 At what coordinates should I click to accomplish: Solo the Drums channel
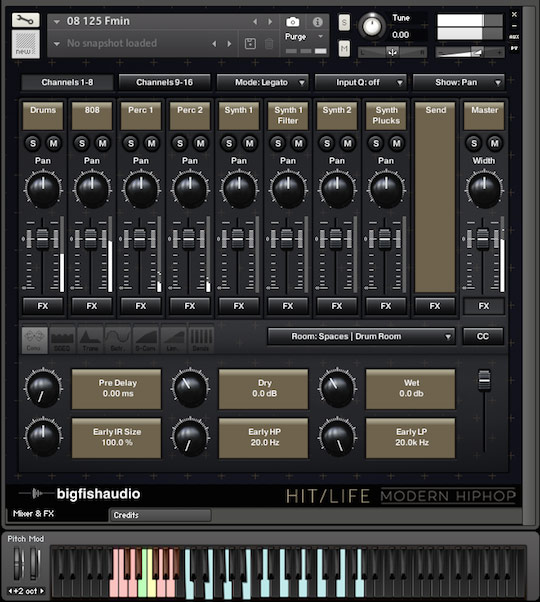(x=33, y=144)
